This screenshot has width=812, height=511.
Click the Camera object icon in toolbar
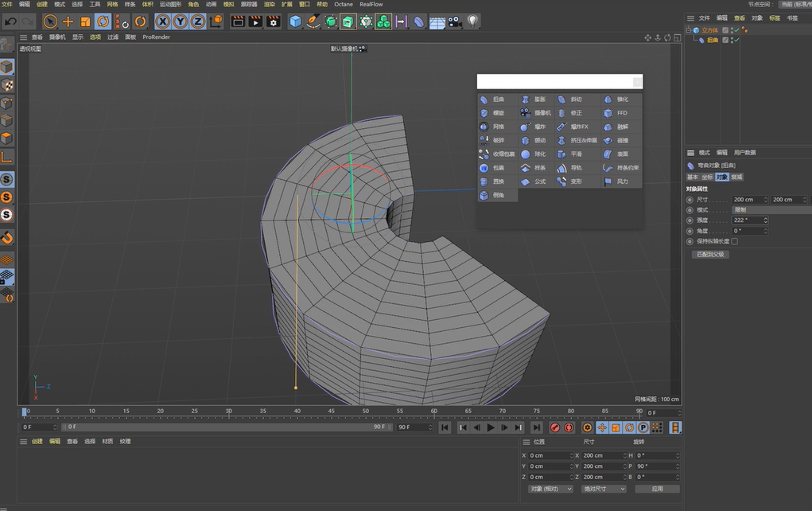455,21
